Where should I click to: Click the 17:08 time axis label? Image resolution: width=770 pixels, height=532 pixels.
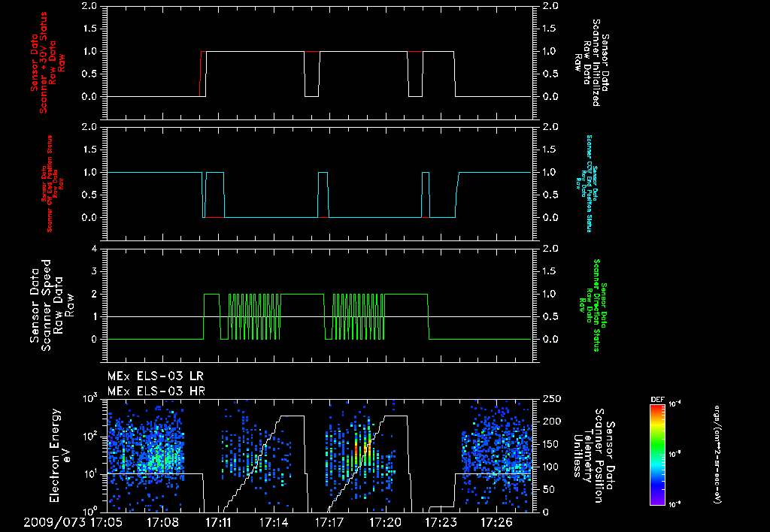coord(162,522)
